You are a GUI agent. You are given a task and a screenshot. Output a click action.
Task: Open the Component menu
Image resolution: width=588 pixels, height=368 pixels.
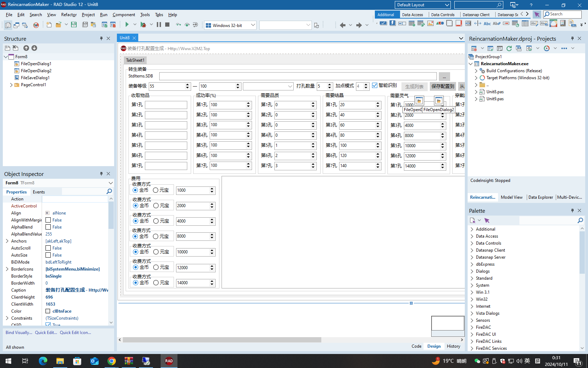pyautogui.click(x=124, y=15)
